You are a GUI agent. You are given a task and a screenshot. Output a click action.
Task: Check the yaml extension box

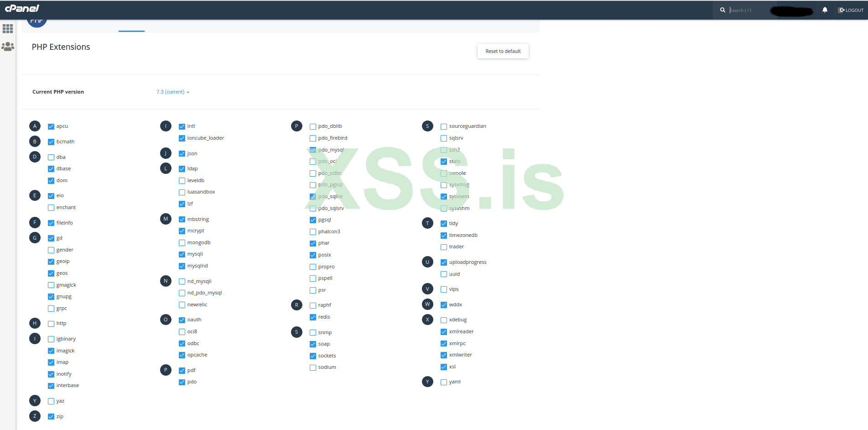(444, 382)
